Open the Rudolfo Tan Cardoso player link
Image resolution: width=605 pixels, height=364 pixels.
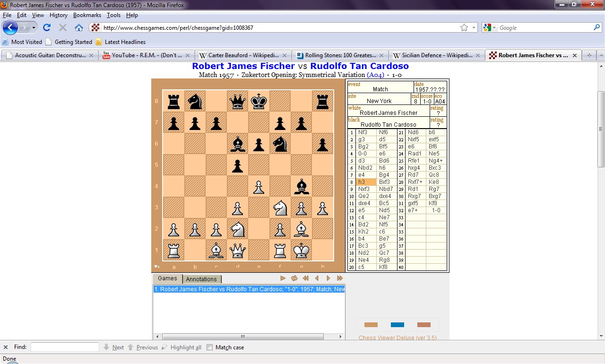click(x=359, y=66)
